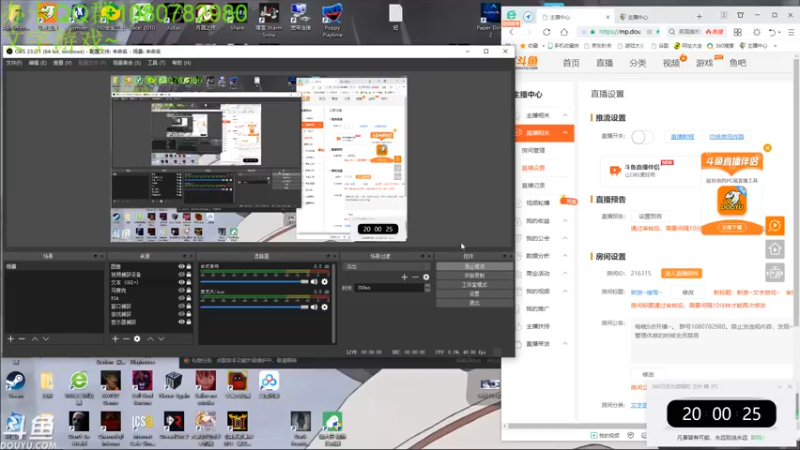The height and width of the screenshot is (450, 800).
Task: Add a new source in OBS
Action: [115, 339]
